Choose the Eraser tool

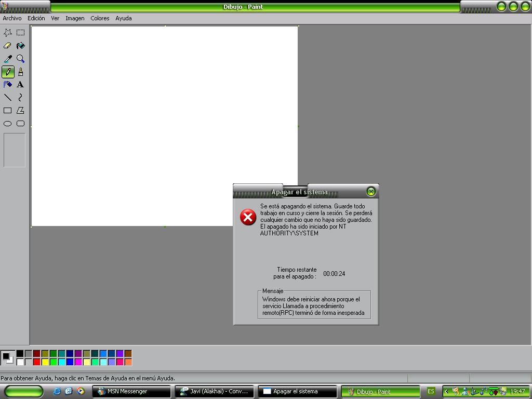[8, 46]
